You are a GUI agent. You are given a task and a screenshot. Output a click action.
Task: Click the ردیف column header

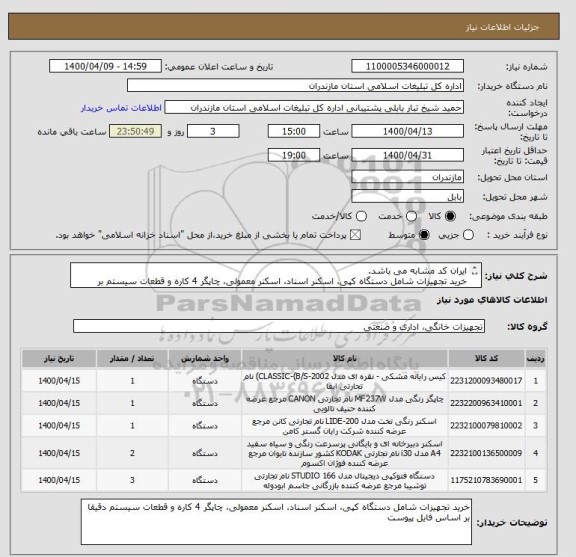535,359
